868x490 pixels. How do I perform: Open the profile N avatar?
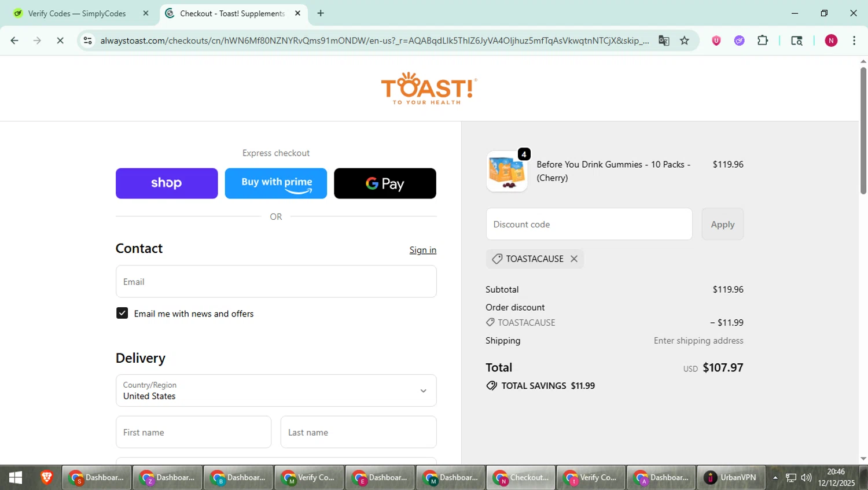point(831,40)
